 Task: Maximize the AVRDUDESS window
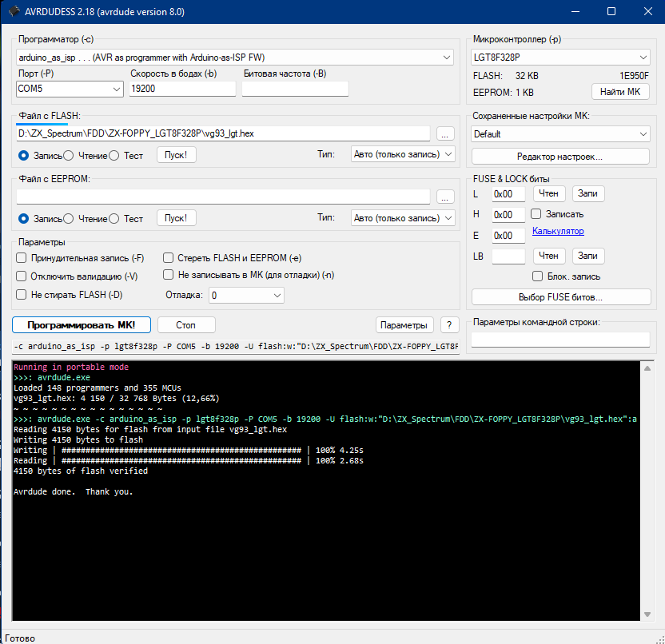[x=611, y=11]
